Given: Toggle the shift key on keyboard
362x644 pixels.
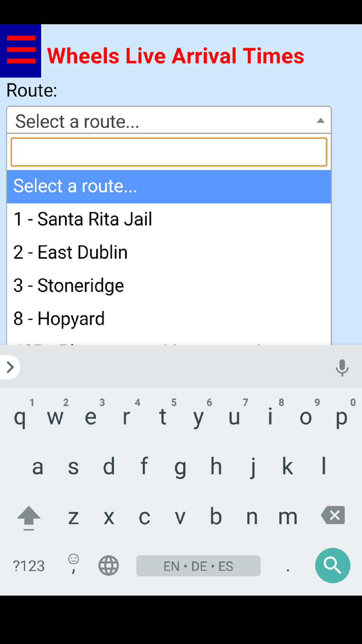Looking at the screenshot, I should (29, 518).
